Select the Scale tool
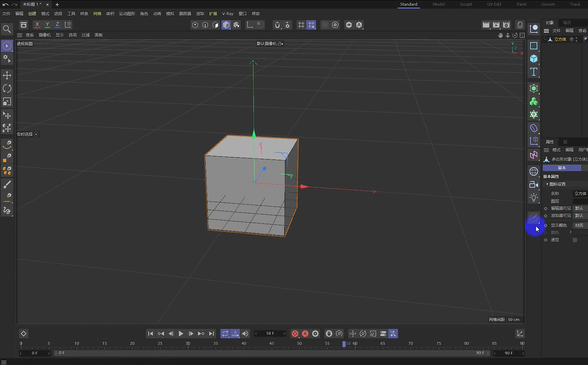The height and width of the screenshot is (365, 588). (8, 100)
